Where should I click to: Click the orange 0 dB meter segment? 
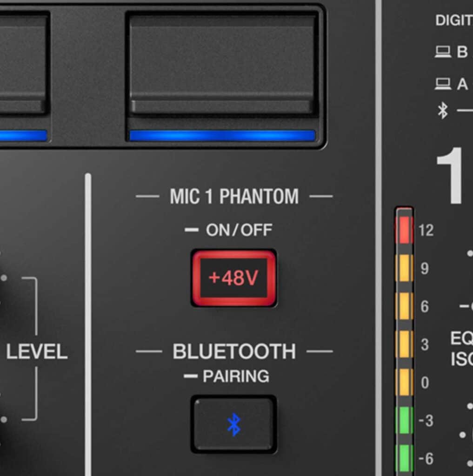(x=404, y=382)
